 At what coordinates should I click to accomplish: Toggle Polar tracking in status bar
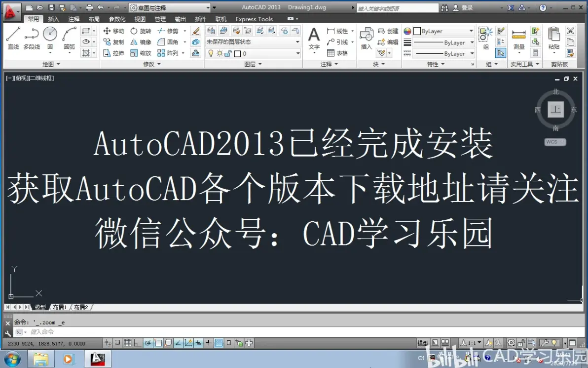click(x=148, y=343)
